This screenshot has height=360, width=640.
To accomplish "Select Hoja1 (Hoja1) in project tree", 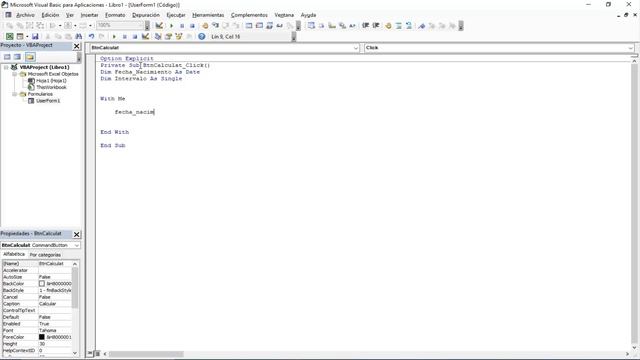I will (x=51, y=80).
